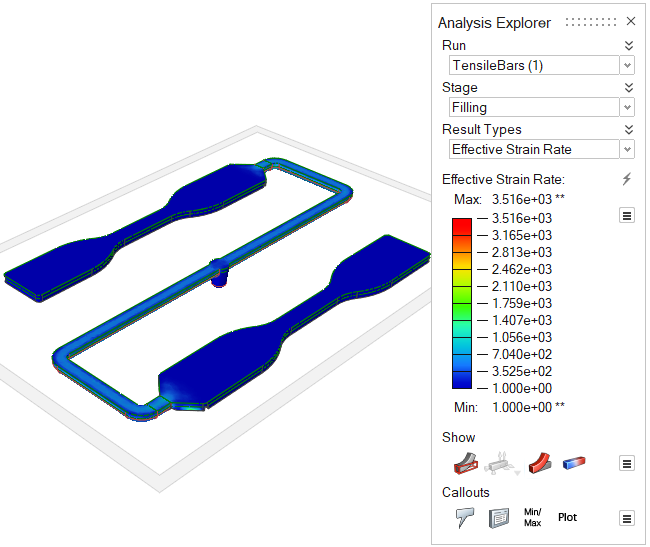Collapse the Result Types section chevron
The image size is (650, 547).
point(628,129)
